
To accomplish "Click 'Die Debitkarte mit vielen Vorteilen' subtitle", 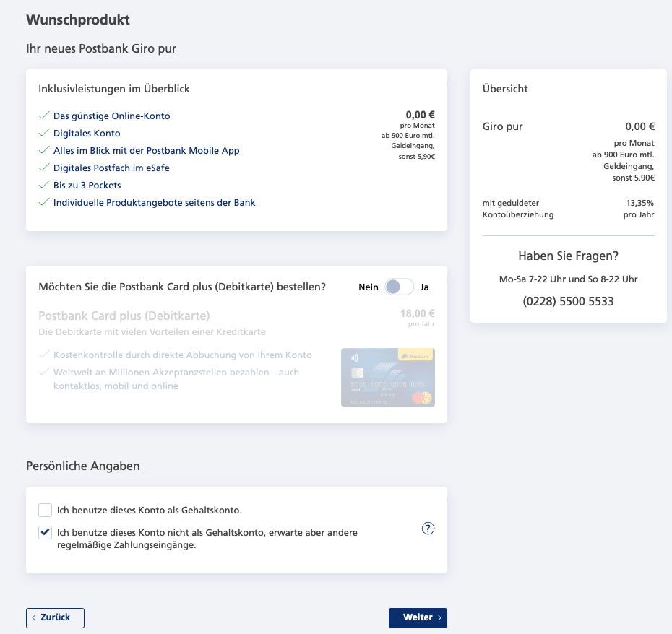I will point(152,332).
